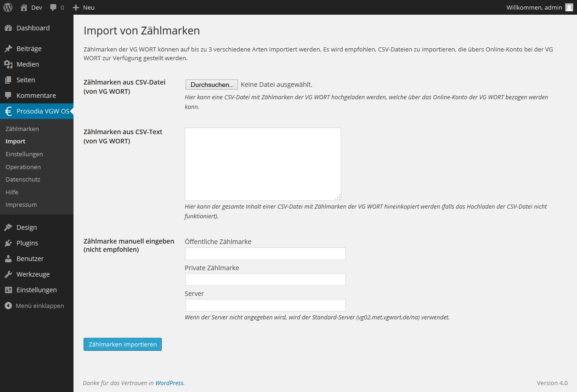Click Zählmarken importieren button

tap(123, 344)
